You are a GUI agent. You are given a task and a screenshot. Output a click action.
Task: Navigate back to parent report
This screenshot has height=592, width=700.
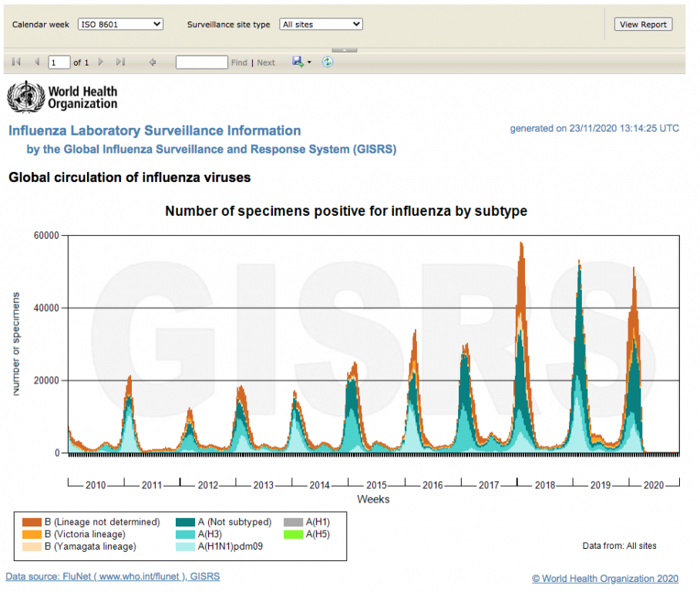click(x=153, y=62)
